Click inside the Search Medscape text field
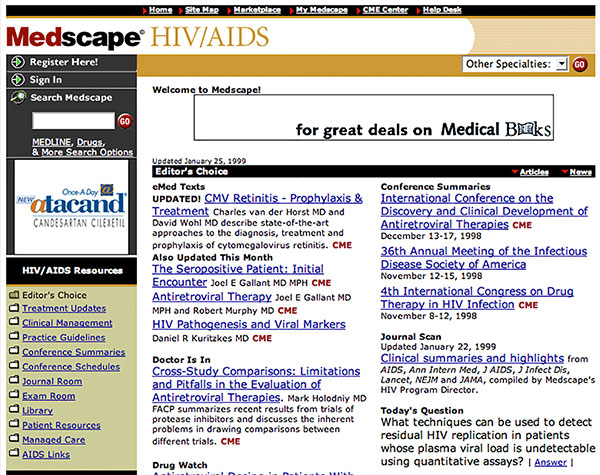This screenshot has width=600, height=475. pos(73,121)
